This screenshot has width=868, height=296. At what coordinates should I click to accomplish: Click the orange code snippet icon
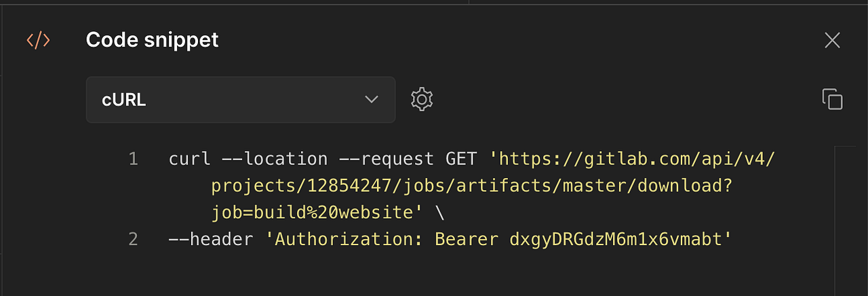tap(38, 40)
